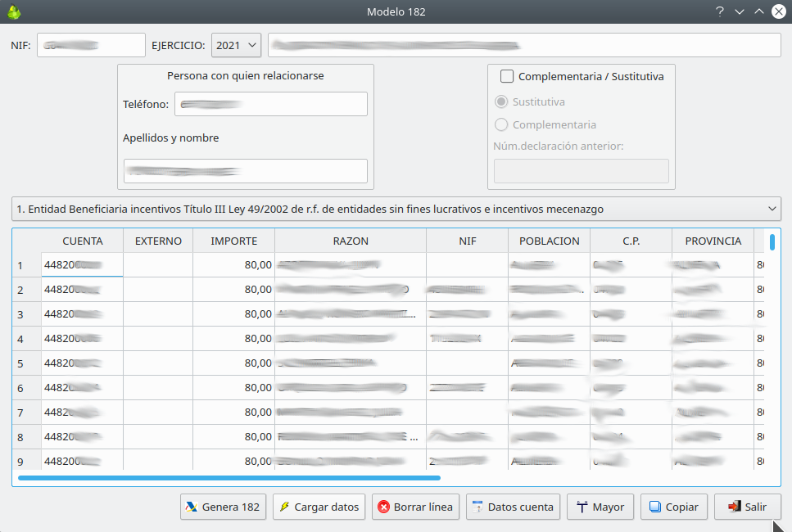Viewport: 792px width, 532px height.
Task: Open Datos cuenta dialog
Action: click(x=513, y=507)
